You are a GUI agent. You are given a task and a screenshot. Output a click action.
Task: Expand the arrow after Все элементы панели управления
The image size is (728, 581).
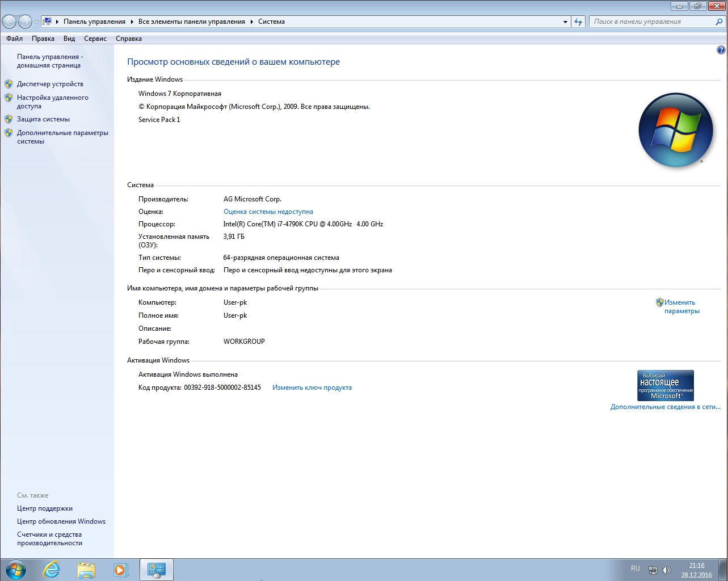coord(251,22)
